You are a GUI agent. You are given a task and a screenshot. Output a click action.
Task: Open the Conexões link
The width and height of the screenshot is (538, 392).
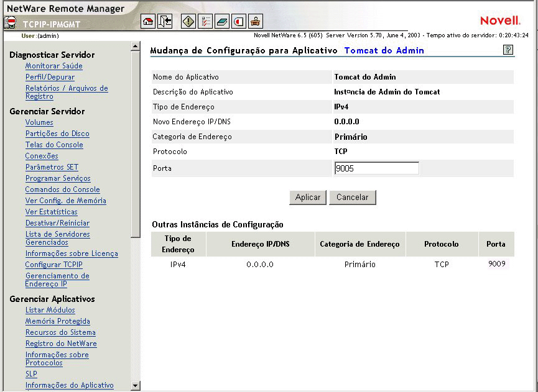pyautogui.click(x=42, y=156)
